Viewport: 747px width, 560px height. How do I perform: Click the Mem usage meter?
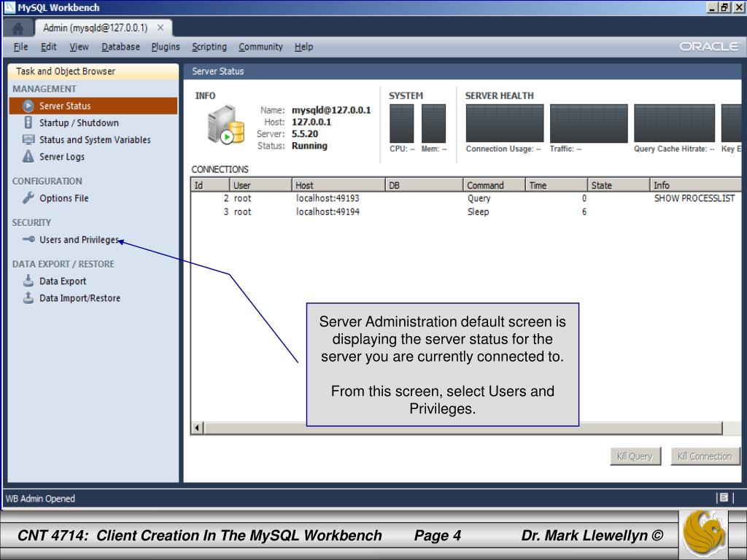(x=433, y=123)
